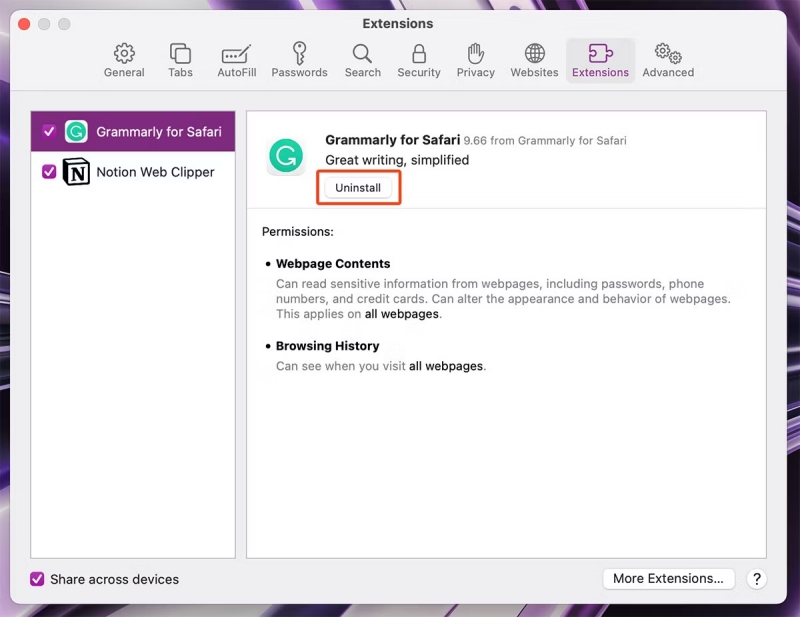
Task: Open Websites preferences
Action: click(534, 61)
